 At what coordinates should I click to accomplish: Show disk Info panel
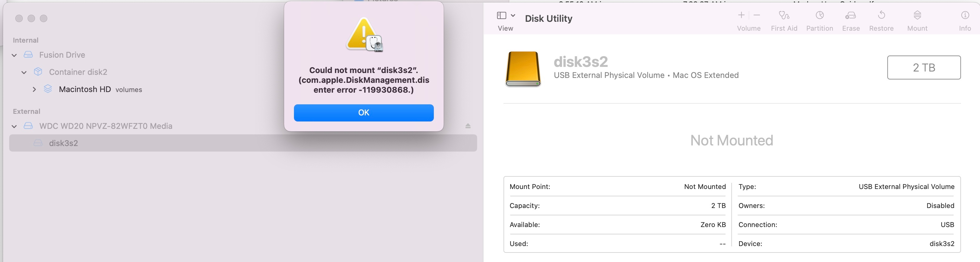(x=965, y=15)
